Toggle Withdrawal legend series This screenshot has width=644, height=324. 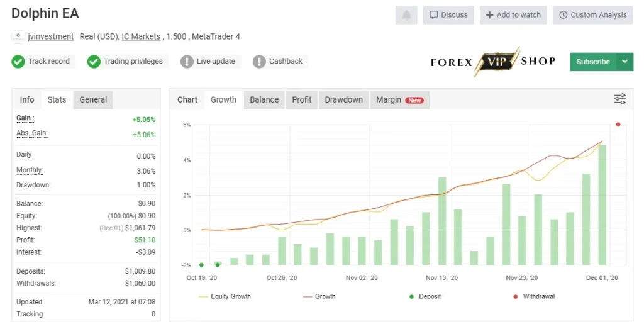534,296
